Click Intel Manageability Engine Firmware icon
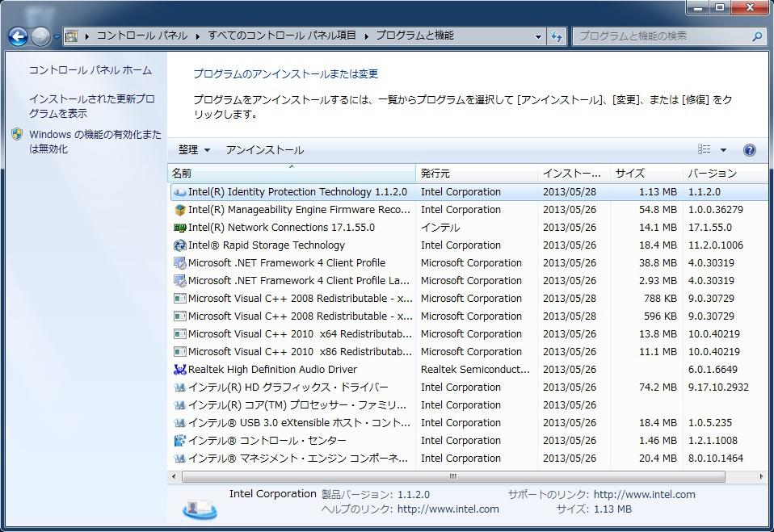 (180, 210)
